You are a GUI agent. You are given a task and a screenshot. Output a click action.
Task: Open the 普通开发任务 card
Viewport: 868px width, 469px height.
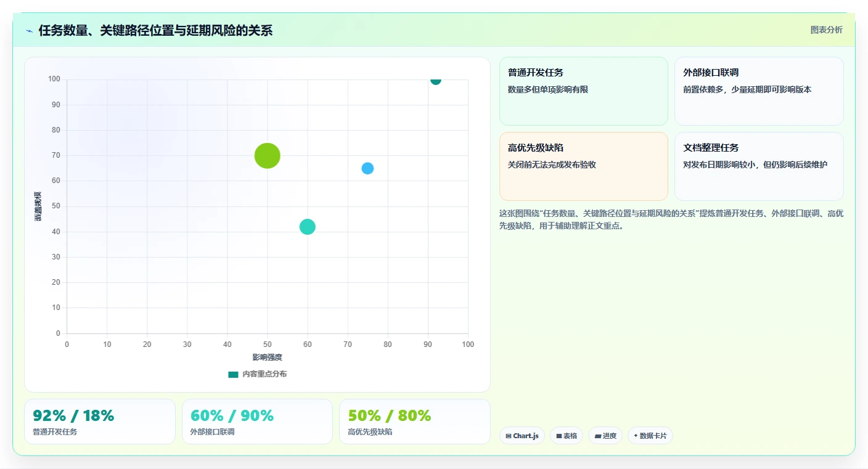pos(584,91)
